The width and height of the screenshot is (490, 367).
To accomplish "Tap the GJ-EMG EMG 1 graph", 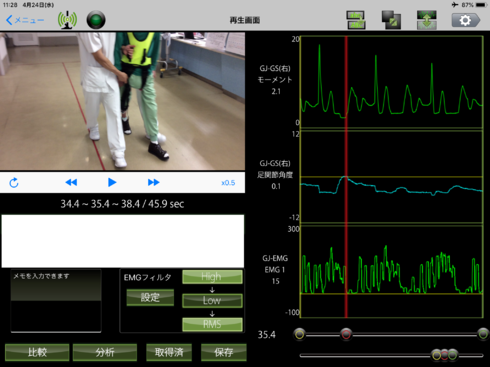I will [392, 272].
